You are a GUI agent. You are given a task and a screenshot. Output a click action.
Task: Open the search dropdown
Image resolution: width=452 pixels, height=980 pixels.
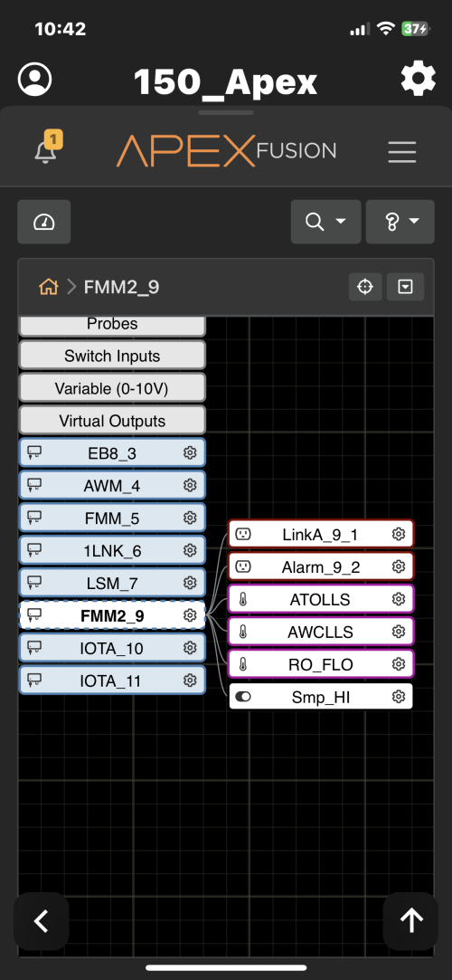(325, 222)
